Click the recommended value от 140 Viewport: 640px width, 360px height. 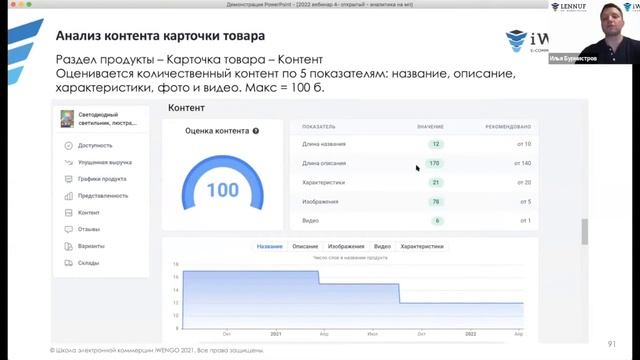522,163
